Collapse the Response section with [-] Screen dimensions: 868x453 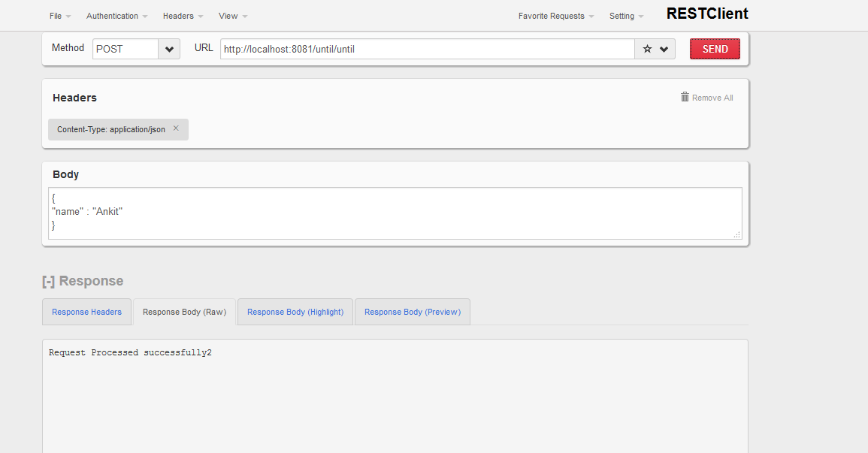click(x=49, y=281)
